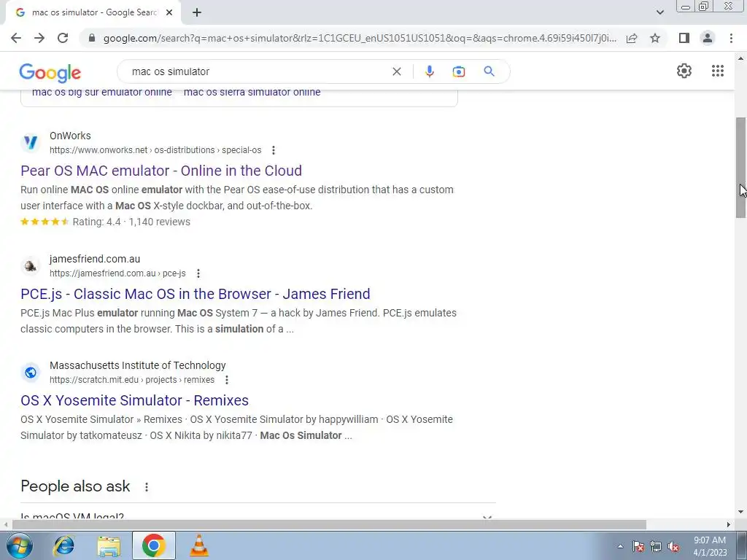Click the OnWorks site favicon
This screenshot has width=747, height=560.
pyautogui.click(x=31, y=142)
